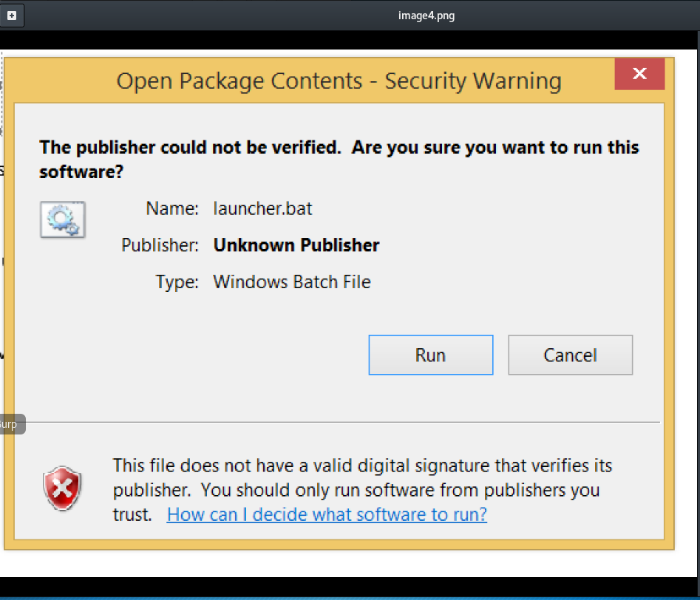
Task: Click the plus icon in the viewer's top-left corner
Action: [12, 16]
